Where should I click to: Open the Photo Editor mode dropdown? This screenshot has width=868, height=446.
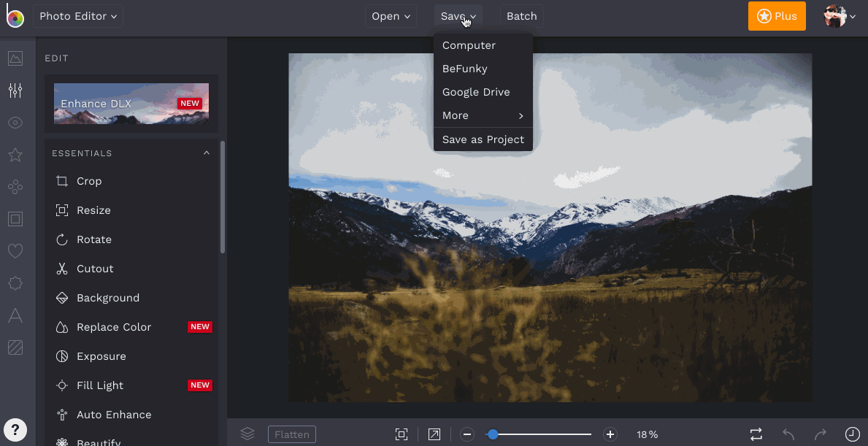(78, 16)
